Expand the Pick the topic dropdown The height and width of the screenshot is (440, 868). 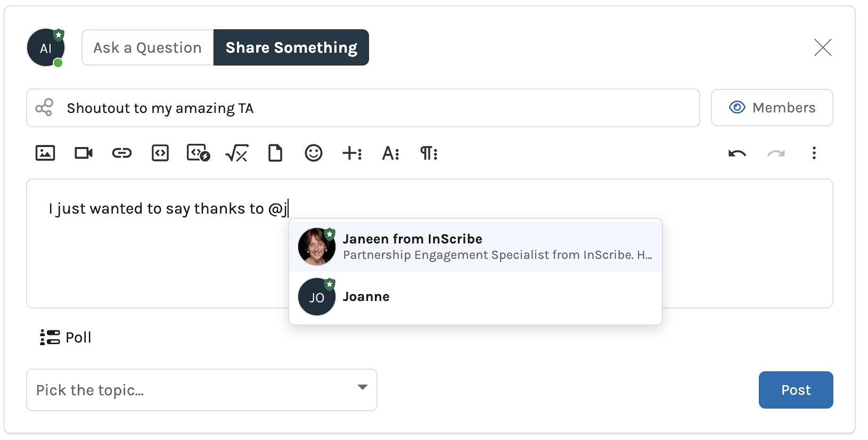202,390
